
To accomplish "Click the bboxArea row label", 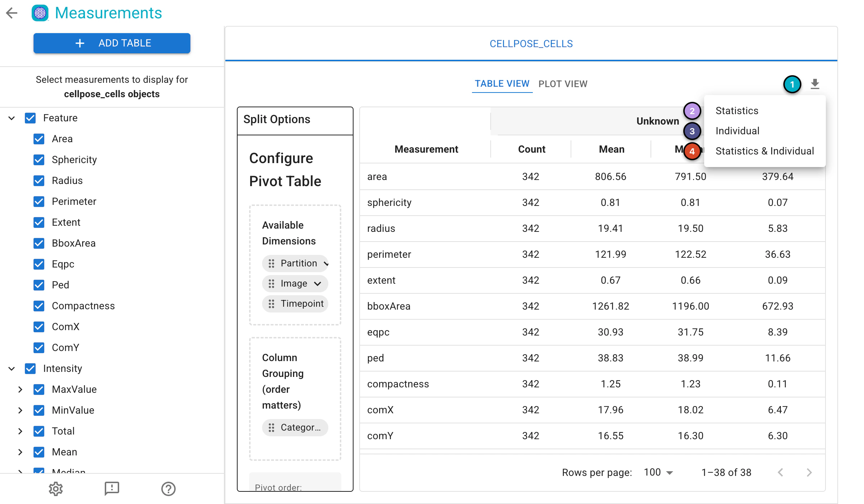I will [389, 306].
